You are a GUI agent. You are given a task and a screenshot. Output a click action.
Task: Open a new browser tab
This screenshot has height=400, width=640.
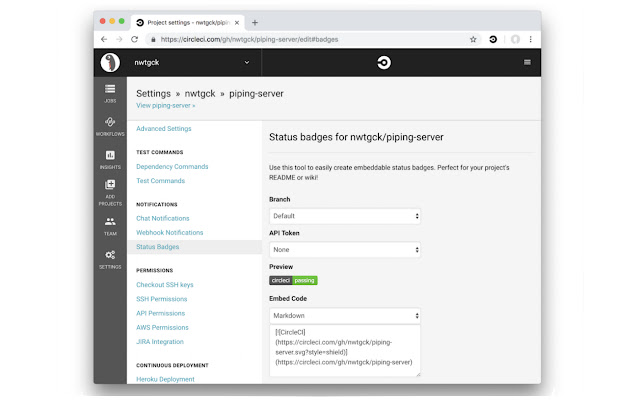click(x=255, y=22)
